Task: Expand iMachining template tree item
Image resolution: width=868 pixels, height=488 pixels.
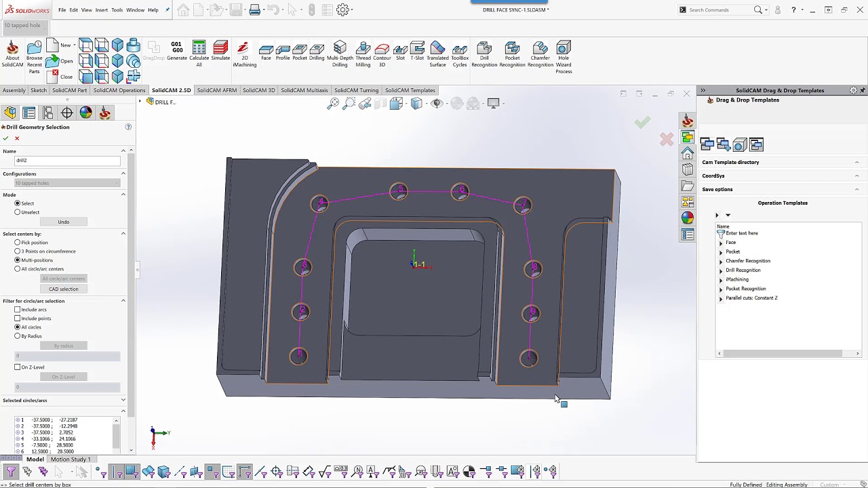Action: pos(721,280)
